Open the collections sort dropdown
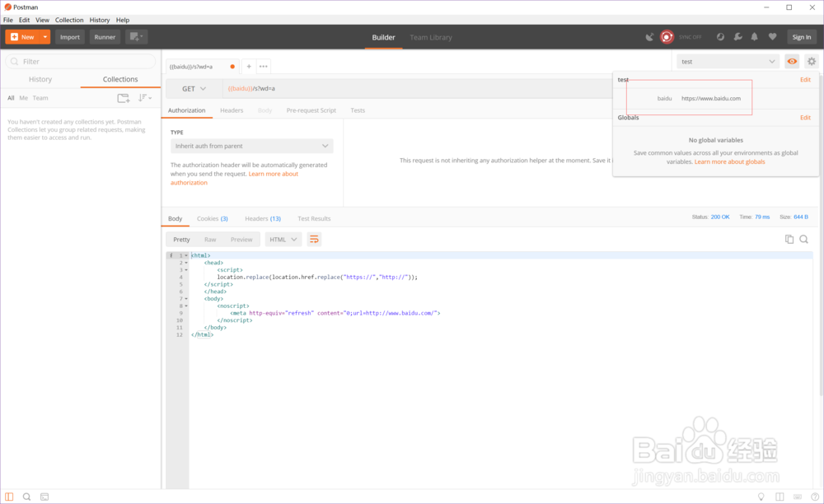Screen dimensions: 824x504 145,98
